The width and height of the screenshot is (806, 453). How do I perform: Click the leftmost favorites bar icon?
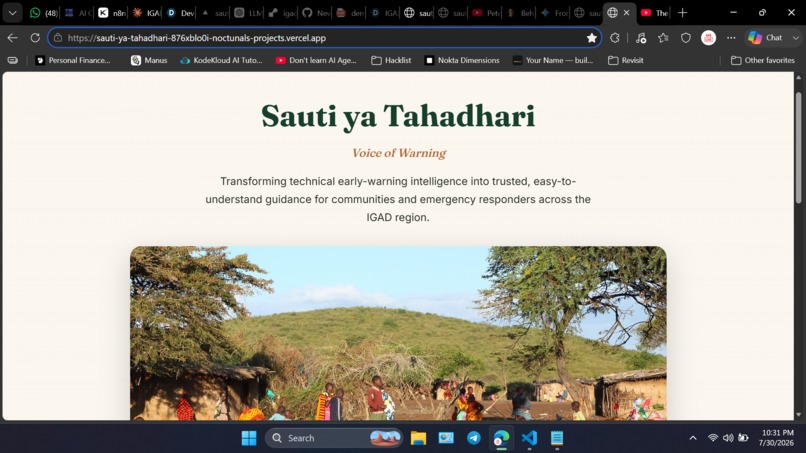(12, 60)
